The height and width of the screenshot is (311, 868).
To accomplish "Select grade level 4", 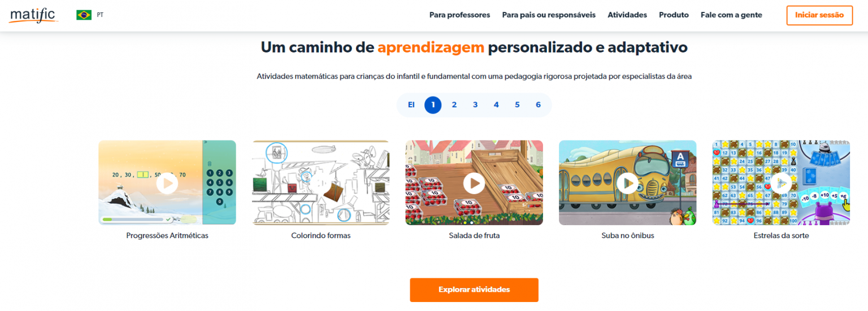I will tap(496, 105).
